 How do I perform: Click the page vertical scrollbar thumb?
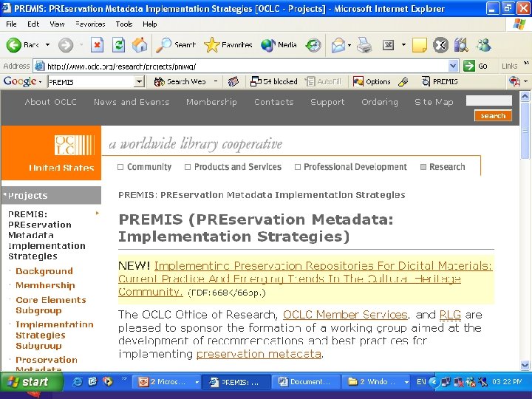point(525,130)
